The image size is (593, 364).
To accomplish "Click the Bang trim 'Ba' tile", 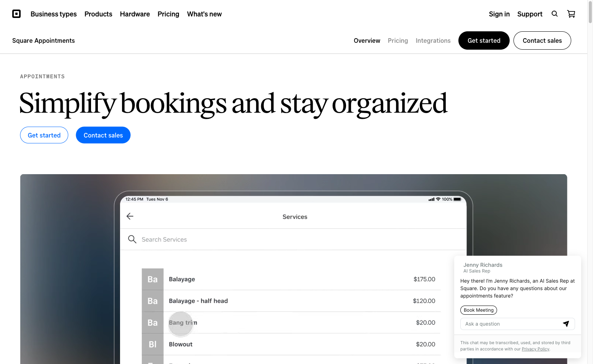I will coord(153,323).
